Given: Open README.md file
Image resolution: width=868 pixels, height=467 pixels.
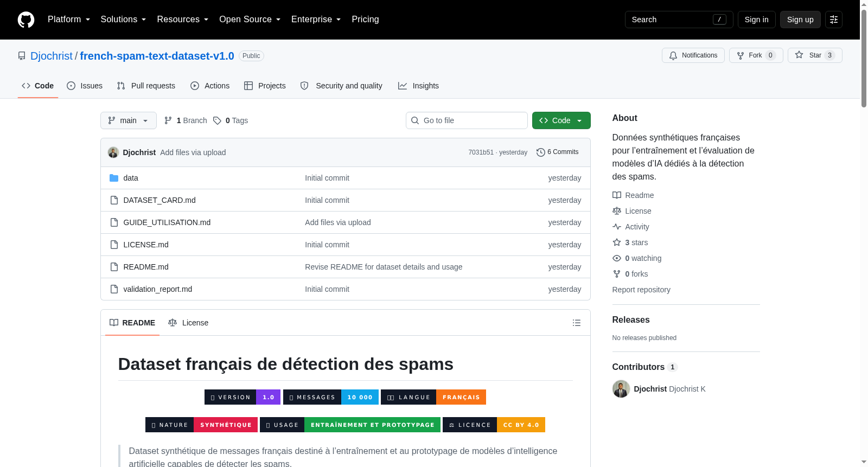Looking at the screenshot, I should 146,267.
